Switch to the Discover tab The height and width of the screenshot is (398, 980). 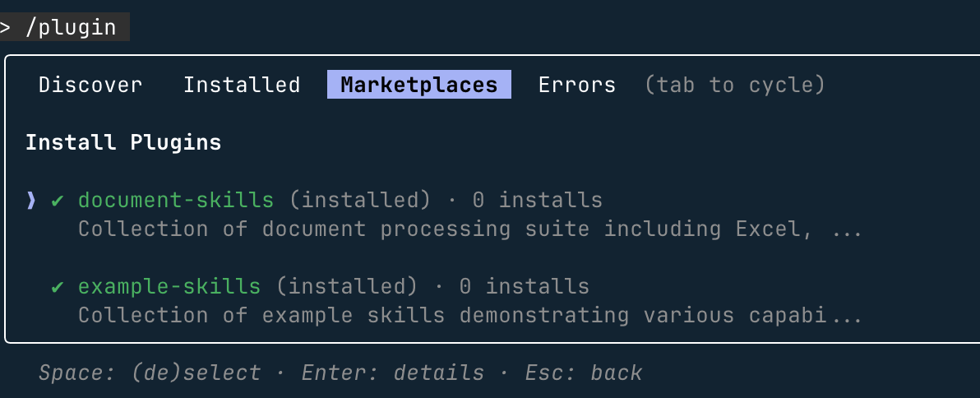[x=90, y=85]
